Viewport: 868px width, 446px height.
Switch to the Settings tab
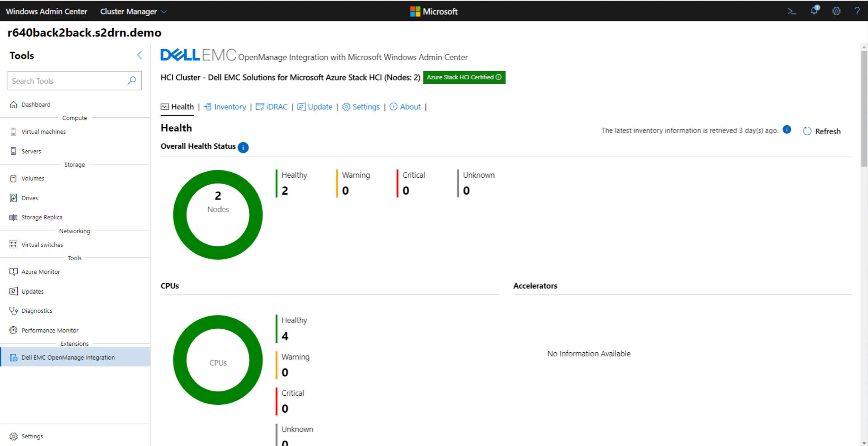coord(361,107)
